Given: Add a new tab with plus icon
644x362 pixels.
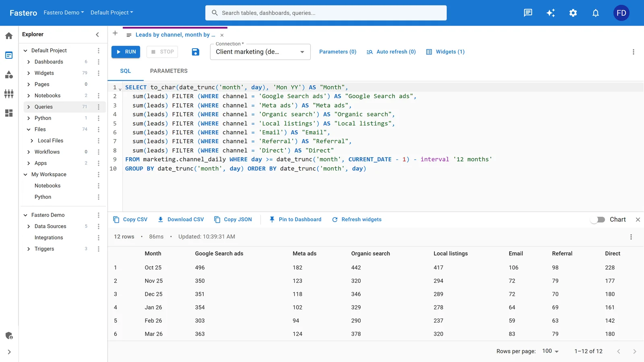Looking at the screenshot, I should click(x=115, y=33).
